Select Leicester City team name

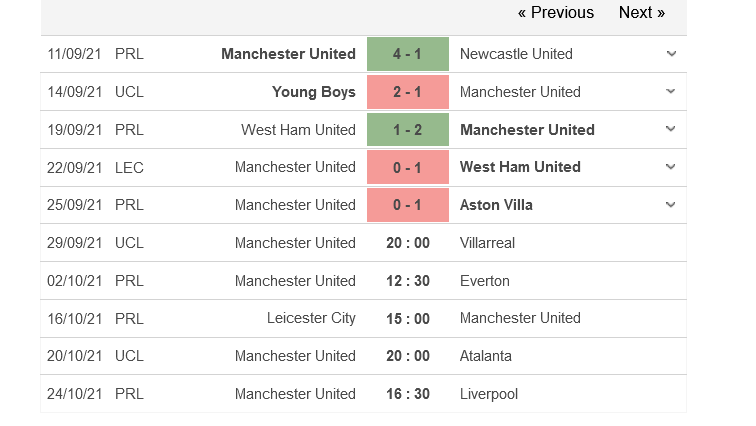(311, 318)
